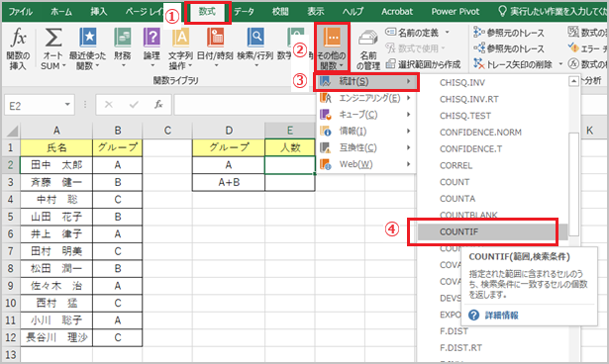Open 最近使った関数 star book icon
Screen dimensions: 609x364
click(x=88, y=38)
